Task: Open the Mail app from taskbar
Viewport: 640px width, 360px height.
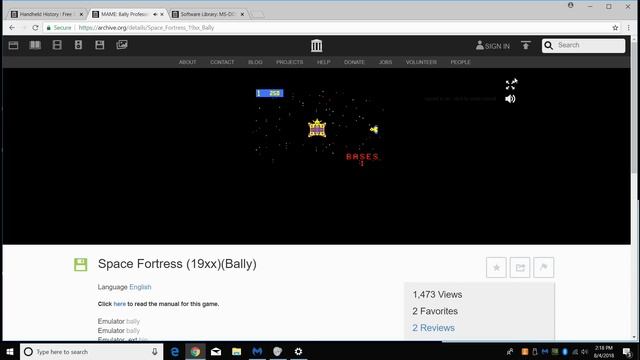Action: (216, 351)
